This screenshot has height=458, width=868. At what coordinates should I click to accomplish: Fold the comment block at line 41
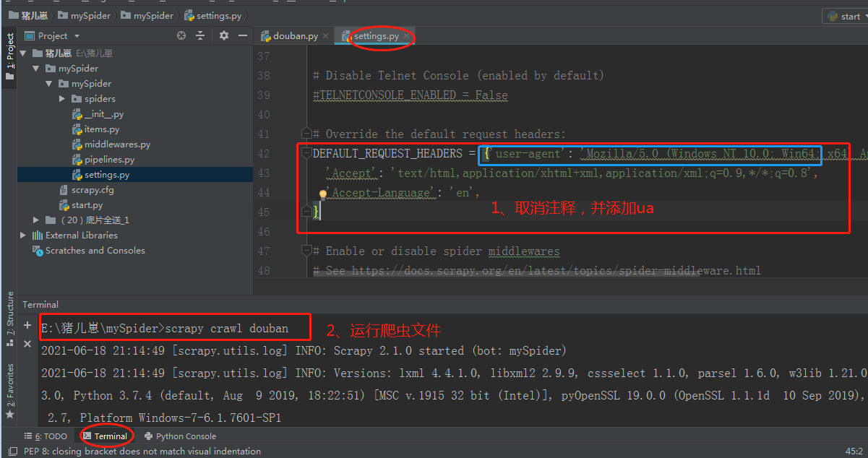tap(306, 134)
